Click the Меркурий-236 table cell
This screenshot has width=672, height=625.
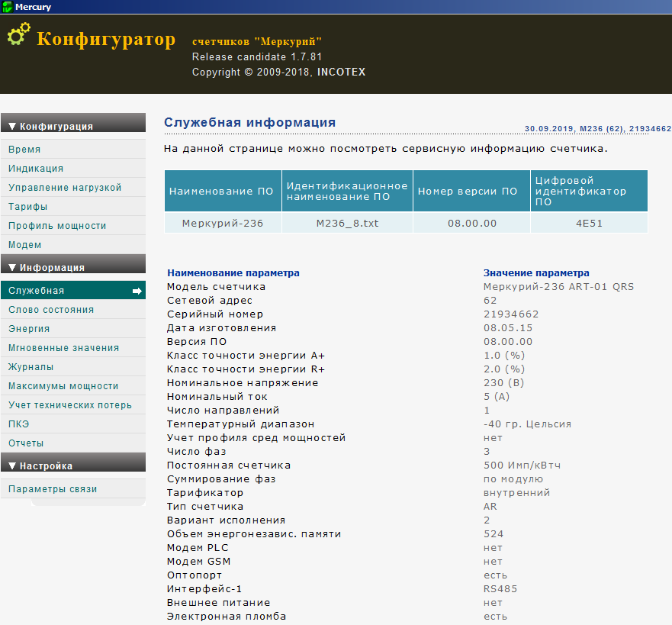coord(223,223)
